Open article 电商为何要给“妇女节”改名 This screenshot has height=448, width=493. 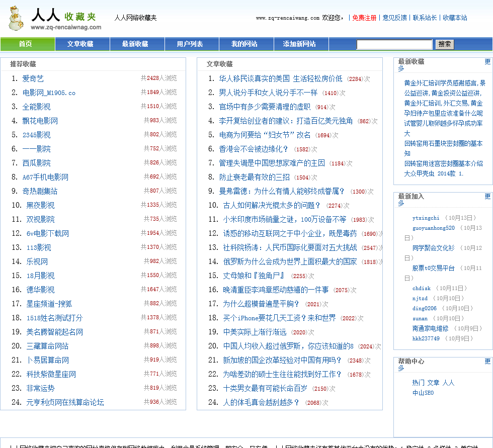(x=265, y=135)
